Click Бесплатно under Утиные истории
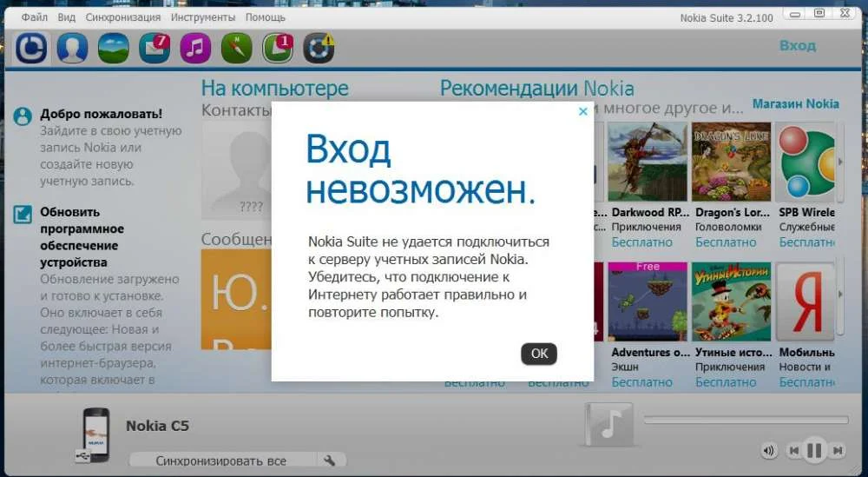 click(x=726, y=382)
